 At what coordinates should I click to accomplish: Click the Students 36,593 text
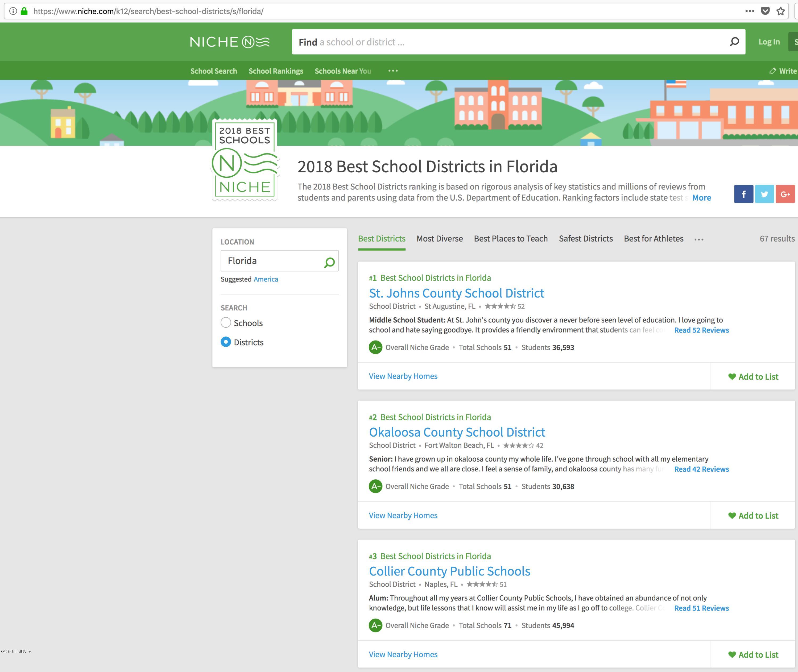tap(548, 347)
